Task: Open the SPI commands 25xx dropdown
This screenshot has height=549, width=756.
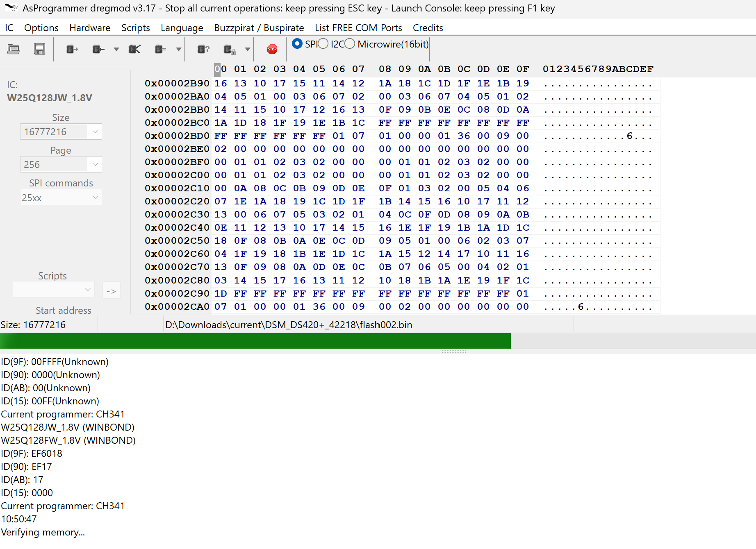Action: pos(95,197)
